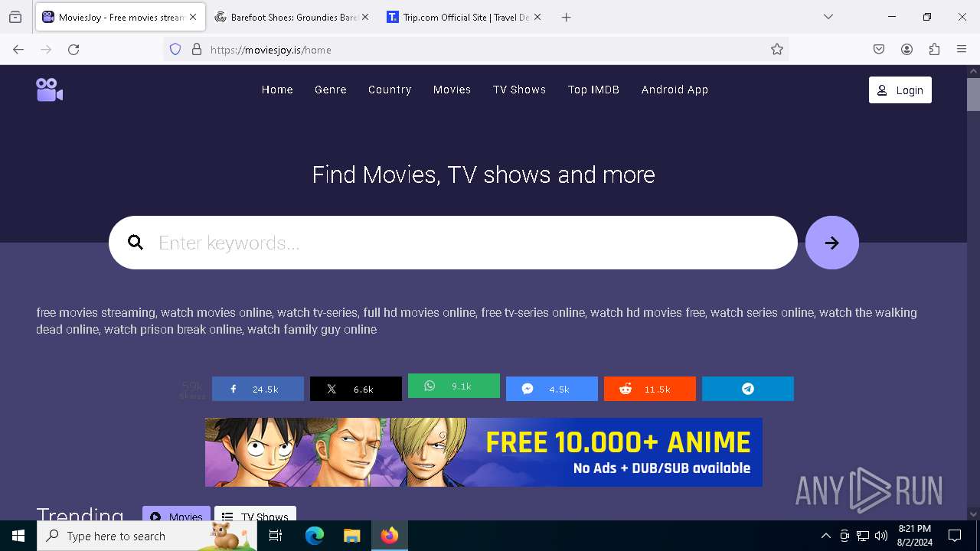Select Trending TV Shows filter

(255, 514)
